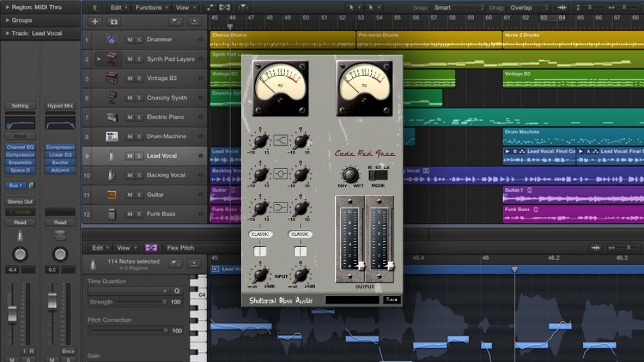Click the plugin Dry/Wet knob
This screenshot has width=644, height=362.
350,175
